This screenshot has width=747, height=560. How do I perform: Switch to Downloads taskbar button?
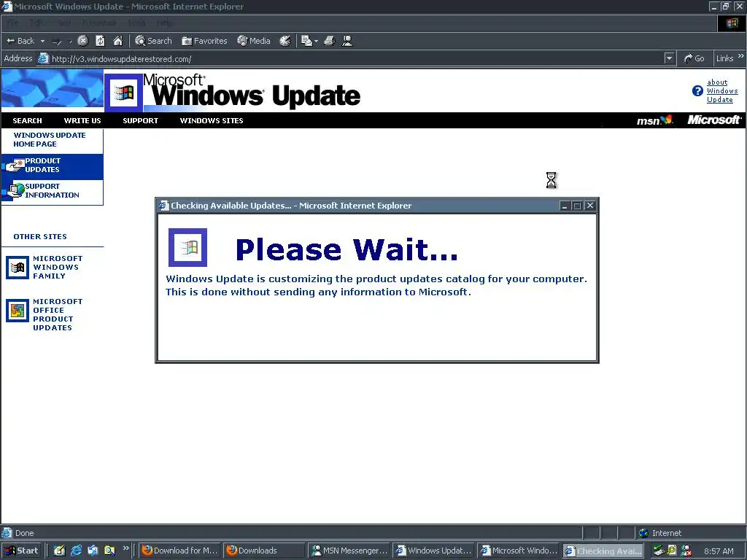coord(264,551)
